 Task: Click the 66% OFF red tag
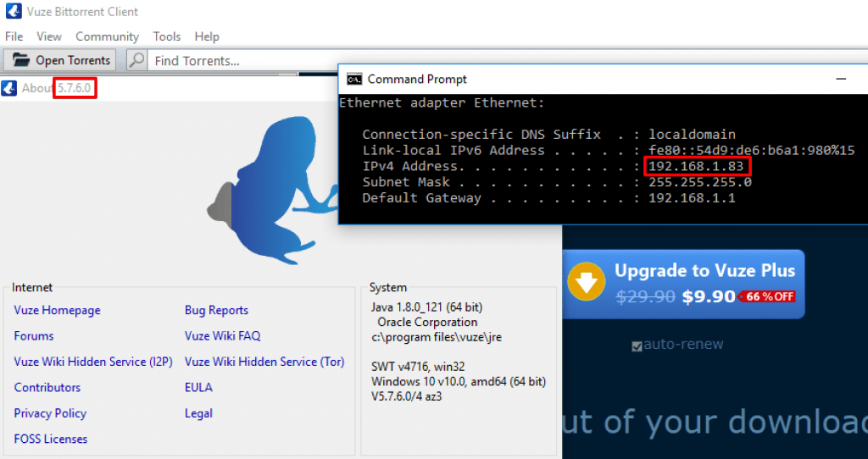766,296
